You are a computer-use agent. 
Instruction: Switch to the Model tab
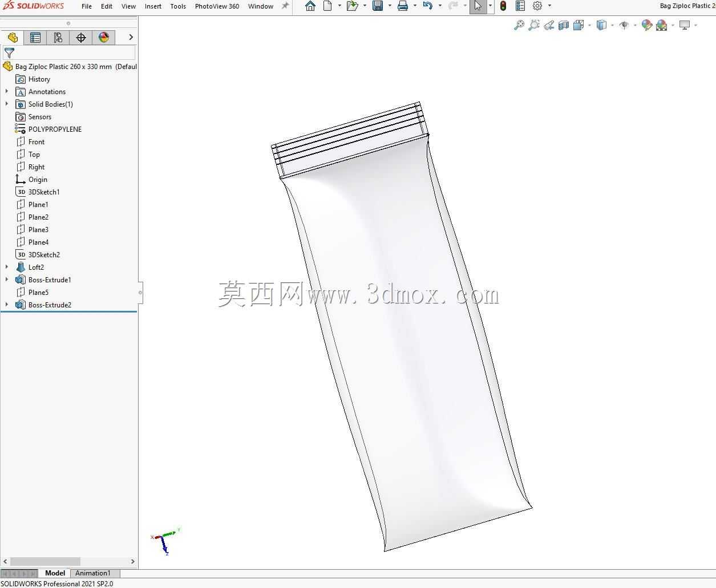(55, 573)
